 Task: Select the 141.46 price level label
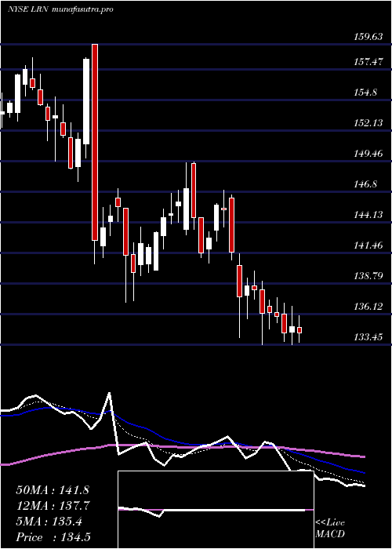coord(368,245)
